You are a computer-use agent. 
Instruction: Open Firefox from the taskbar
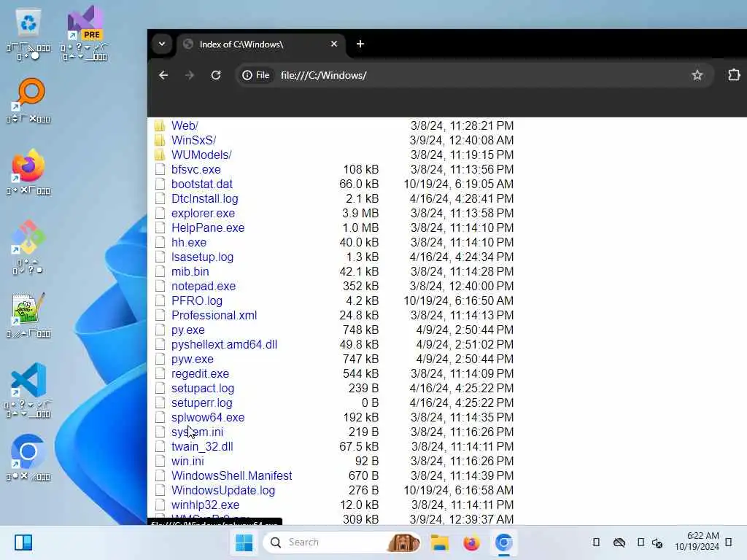[471, 542]
